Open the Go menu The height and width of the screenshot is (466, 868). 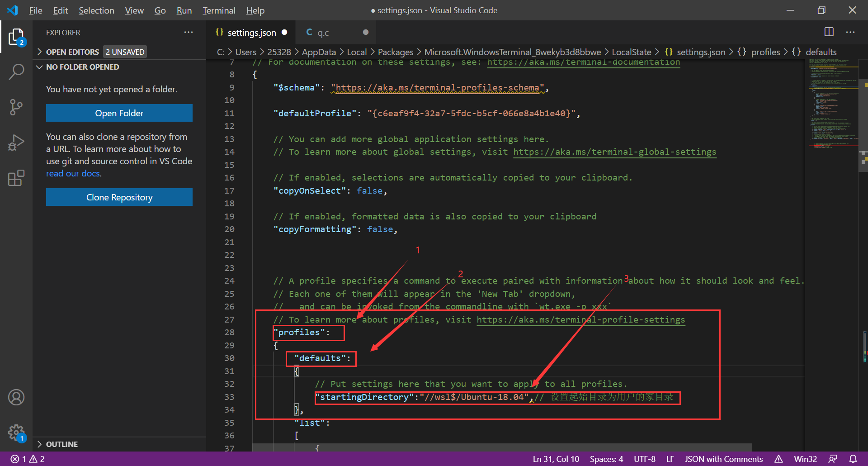pyautogui.click(x=160, y=10)
